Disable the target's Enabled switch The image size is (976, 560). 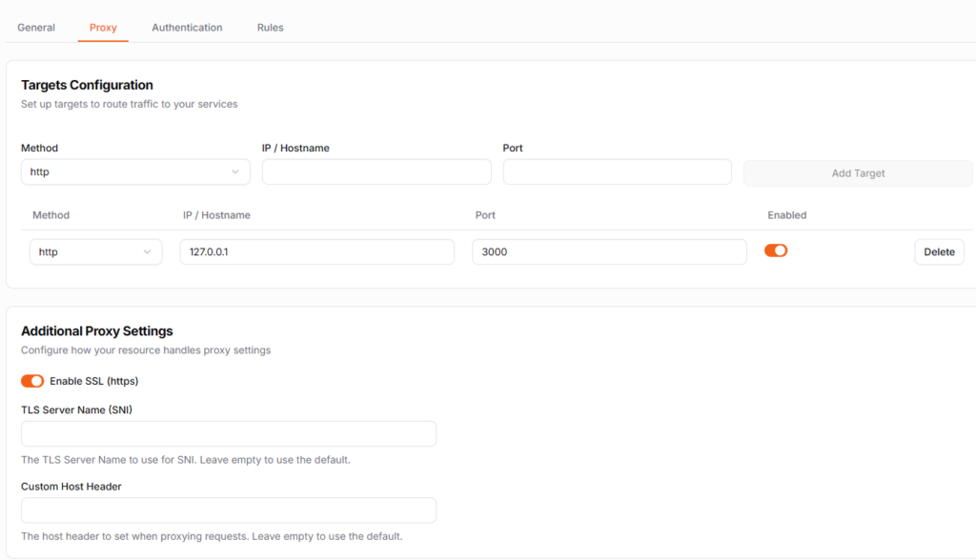[x=776, y=251]
